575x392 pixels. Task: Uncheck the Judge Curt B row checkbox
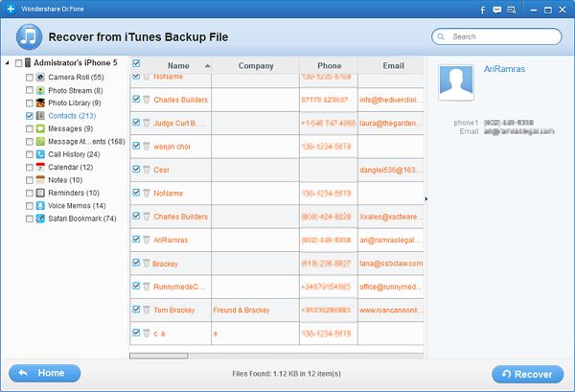pyautogui.click(x=136, y=122)
